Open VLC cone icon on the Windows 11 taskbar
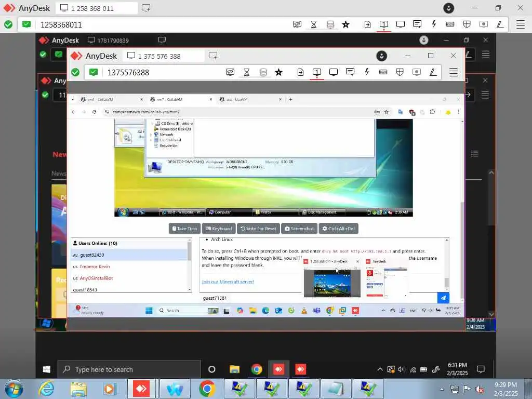532x399 pixels. [304, 311]
